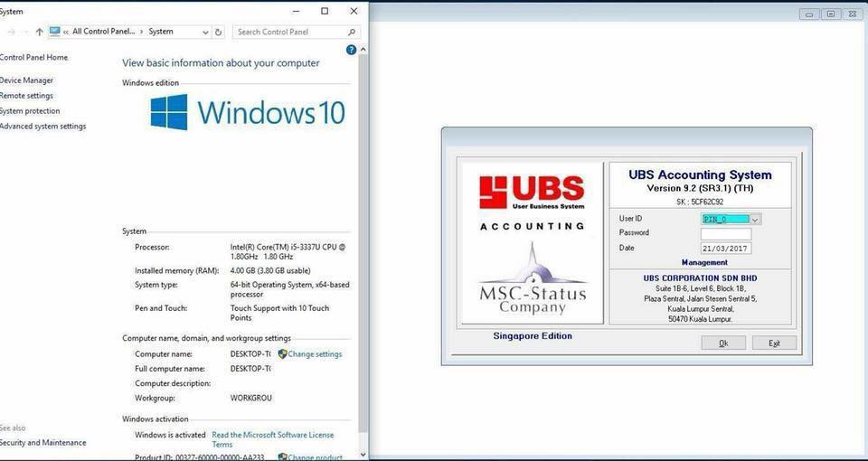Image resolution: width=868 pixels, height=461 pixels.
Task: Expand the address bar history dropdown
Action: (x=205, y=33)
